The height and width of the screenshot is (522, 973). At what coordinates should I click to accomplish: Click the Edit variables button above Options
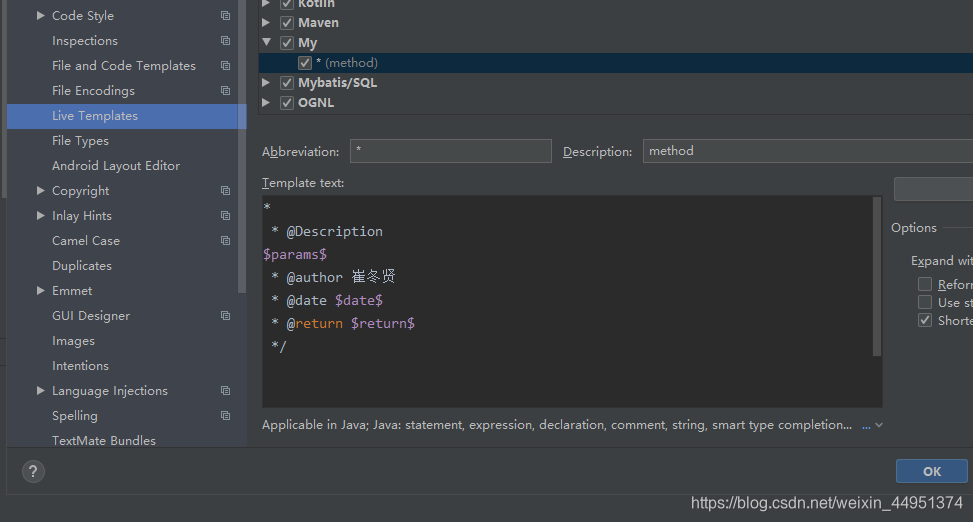tap(933, 189)
